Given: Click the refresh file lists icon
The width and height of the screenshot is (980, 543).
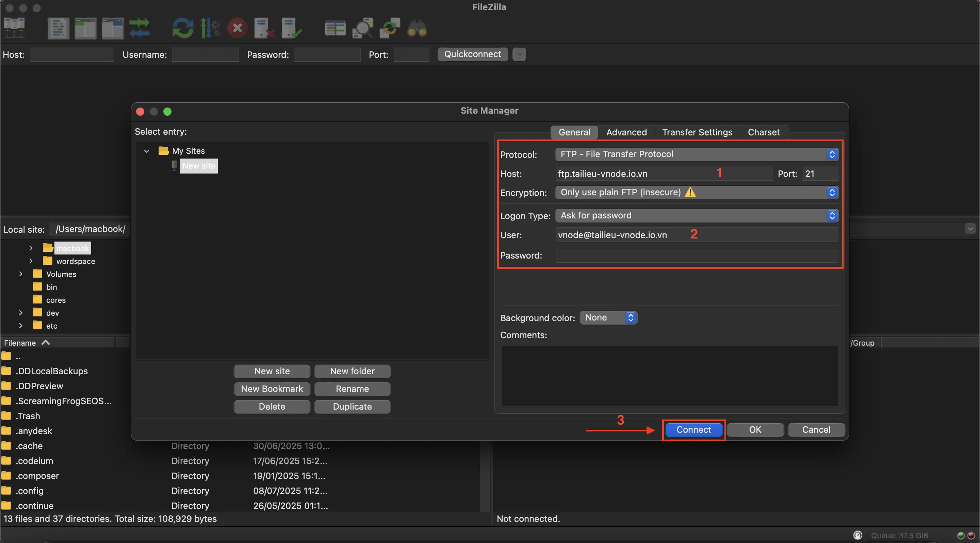Looking at the screenshot, I should coord(183,28).
